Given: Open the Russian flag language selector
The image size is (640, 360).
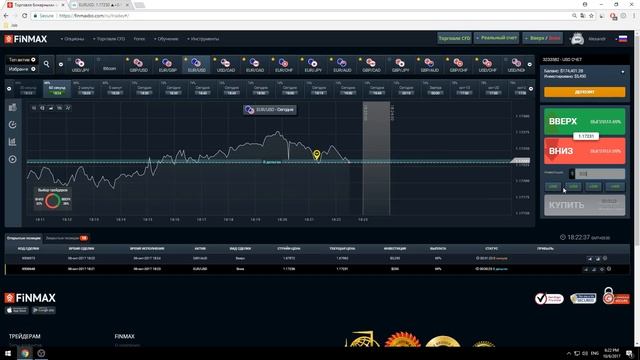Looking at the screenshot, I should [623, 39].
